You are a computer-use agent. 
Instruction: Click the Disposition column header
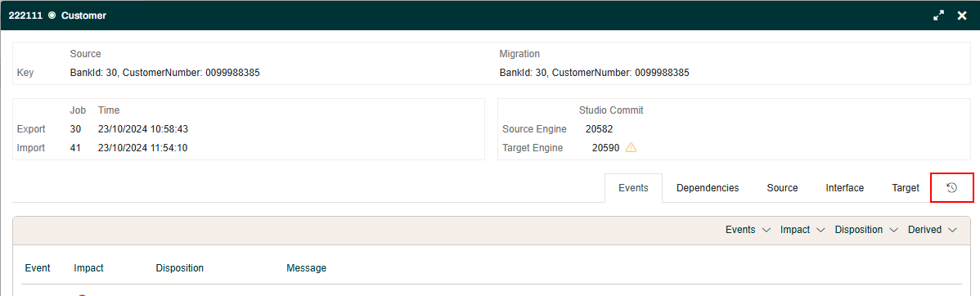pos(180,268)
